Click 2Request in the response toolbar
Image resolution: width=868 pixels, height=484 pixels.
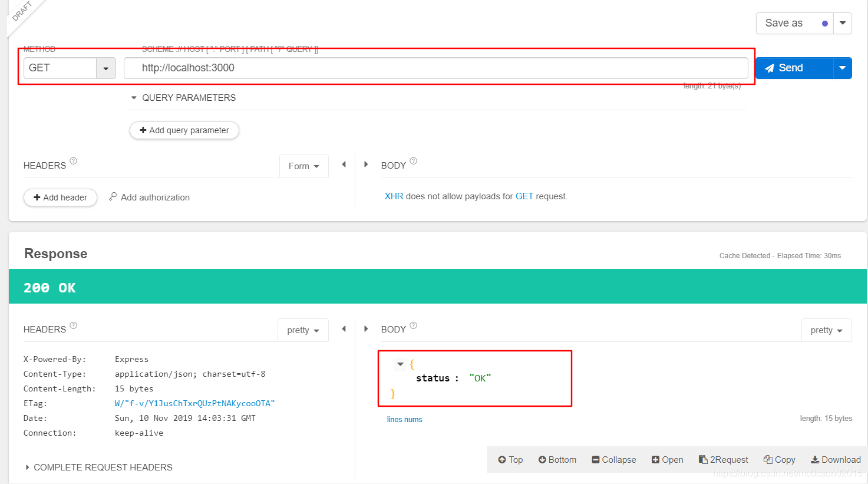click(x=723, y=460)
